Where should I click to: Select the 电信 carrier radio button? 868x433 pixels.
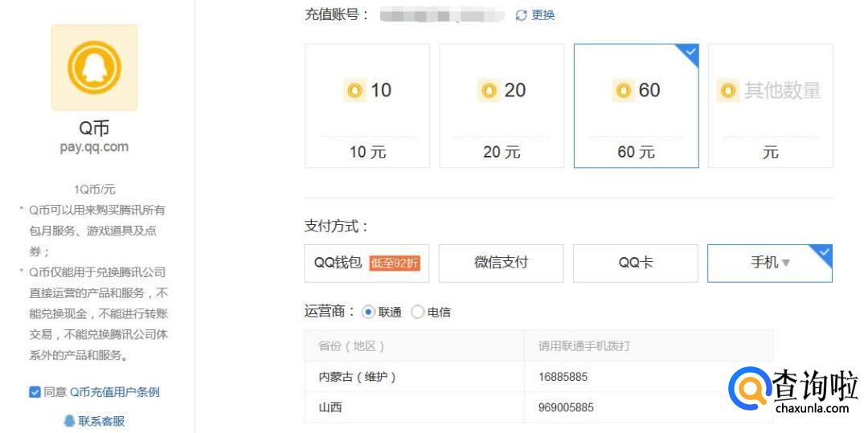click(417, 312)
